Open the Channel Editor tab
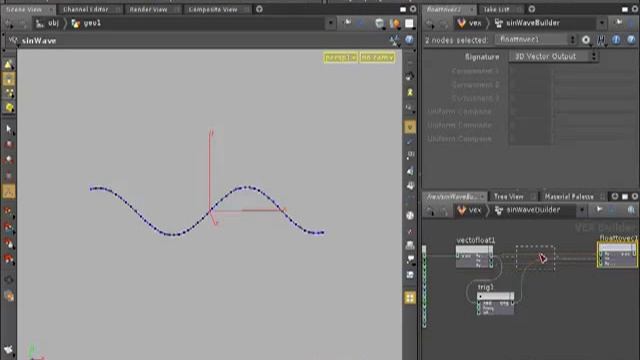Image resolution: width=640 pixels, height=360 pixels. tap(86, 9)
